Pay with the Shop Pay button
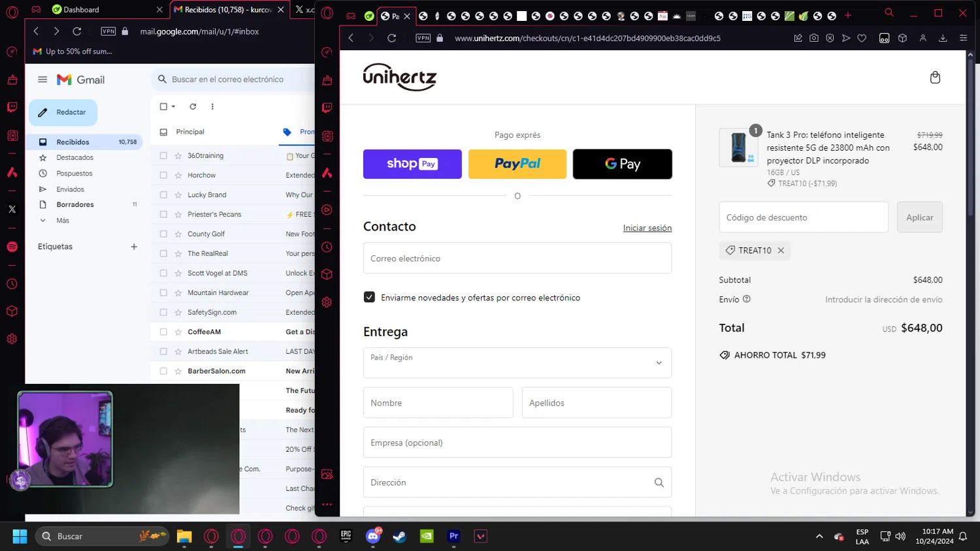The height and width of the screenshot is (551, 980). tap(412, 164)
